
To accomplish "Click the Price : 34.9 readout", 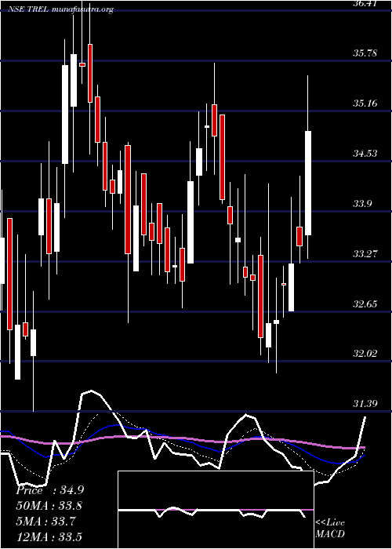I will [50, 490].
